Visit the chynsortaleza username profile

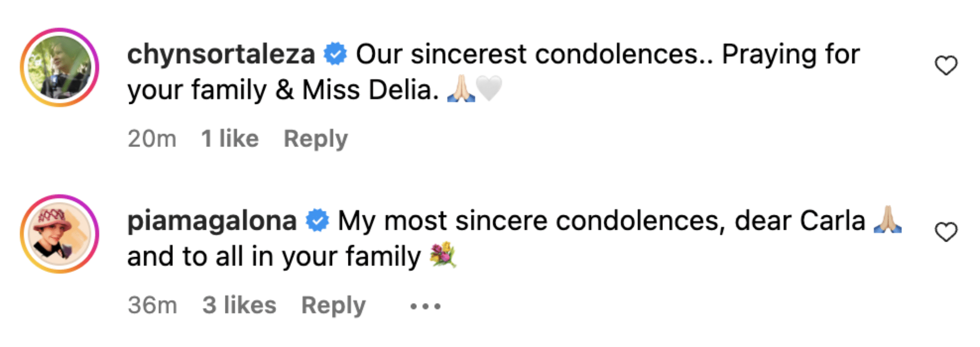221,54
